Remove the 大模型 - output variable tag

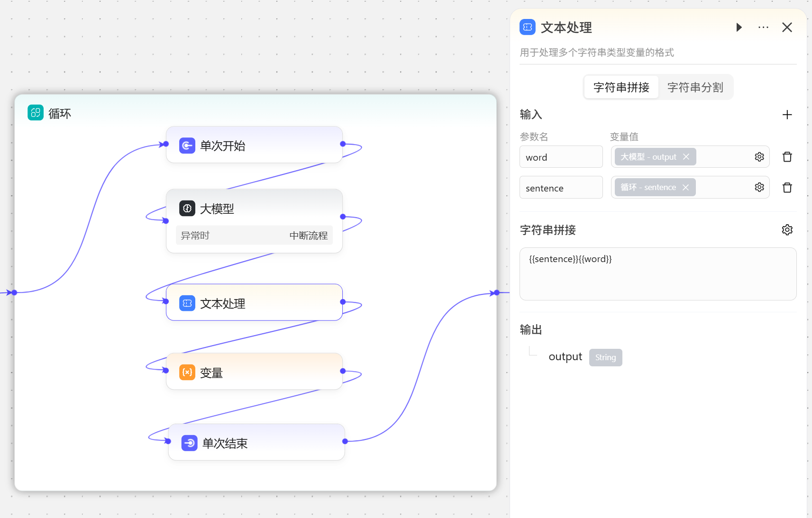[x=686, y=157]
